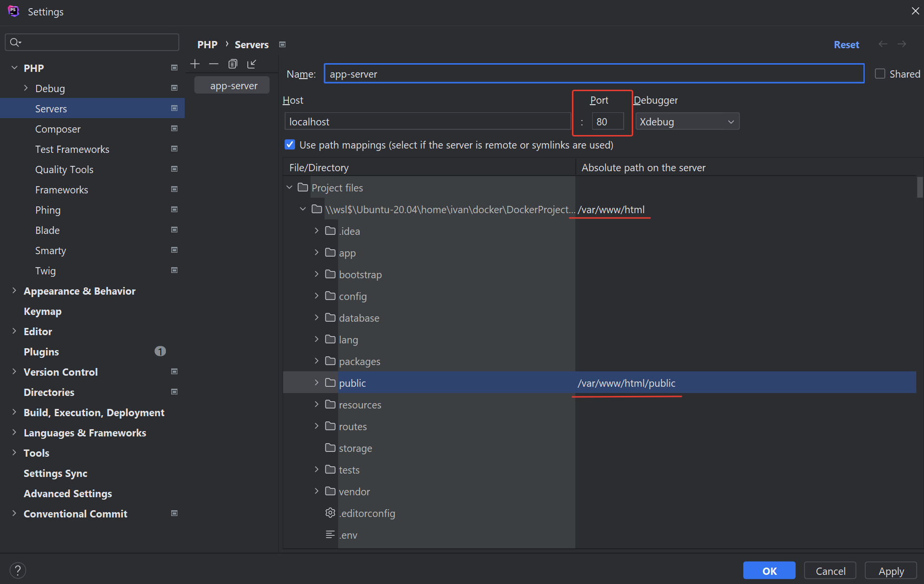The height and width of the screenshot is (584, 924).
Task: Edit the Port number field
Action: coord(608,122)
